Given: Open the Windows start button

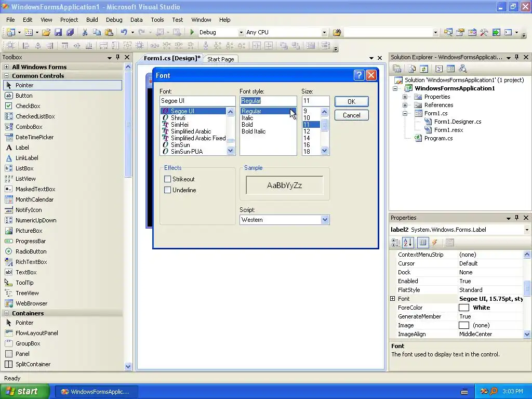Looking at the screenshot, I should pyautogui.click(x=24, y=391).
